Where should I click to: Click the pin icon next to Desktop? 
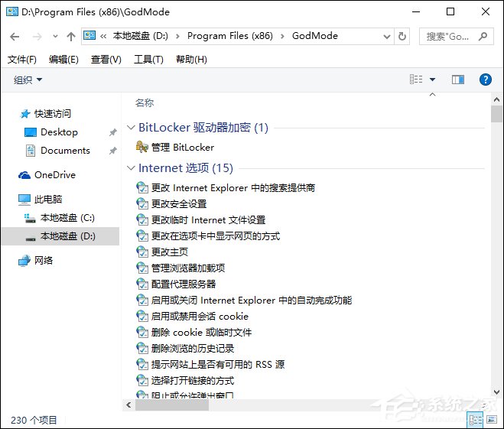pyautogui.click(x=112, y=132)
